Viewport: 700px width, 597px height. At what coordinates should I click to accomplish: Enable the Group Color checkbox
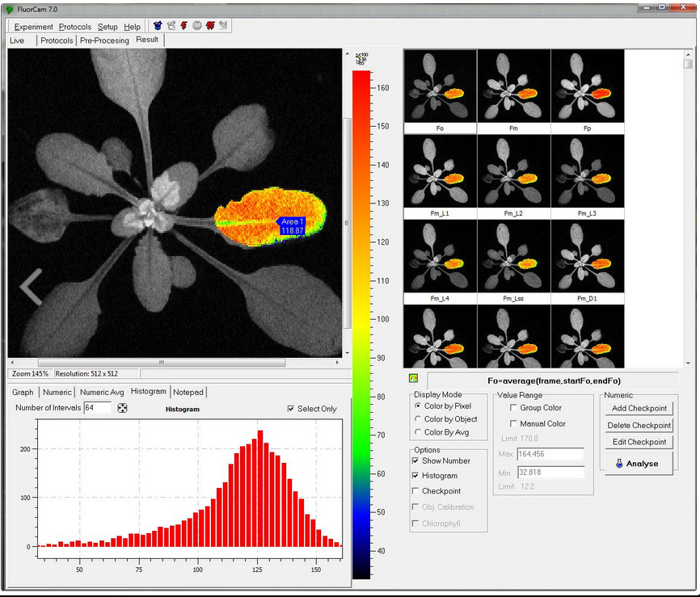pyautogui.click(x=513, y=408)
